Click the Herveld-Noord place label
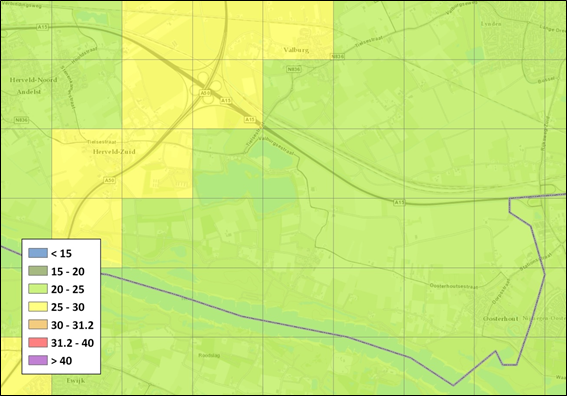The width and height of the screenshot is (567, 396). [x=33, y=80]
